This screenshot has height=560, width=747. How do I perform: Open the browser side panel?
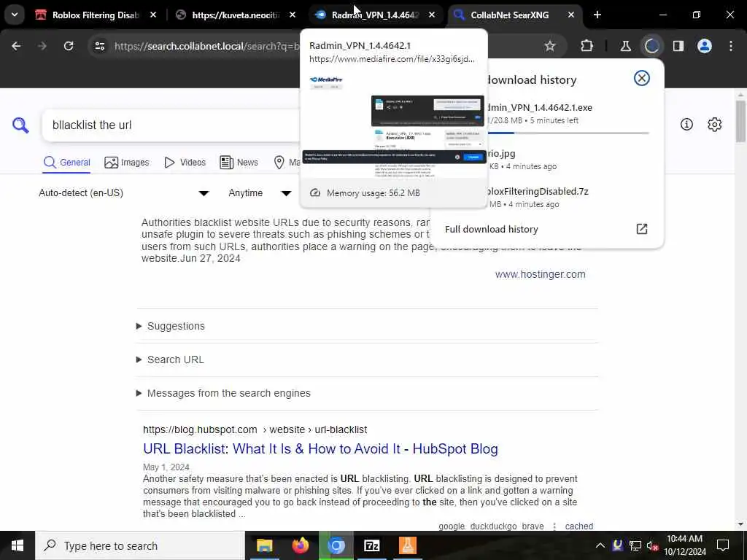(678, 46)
